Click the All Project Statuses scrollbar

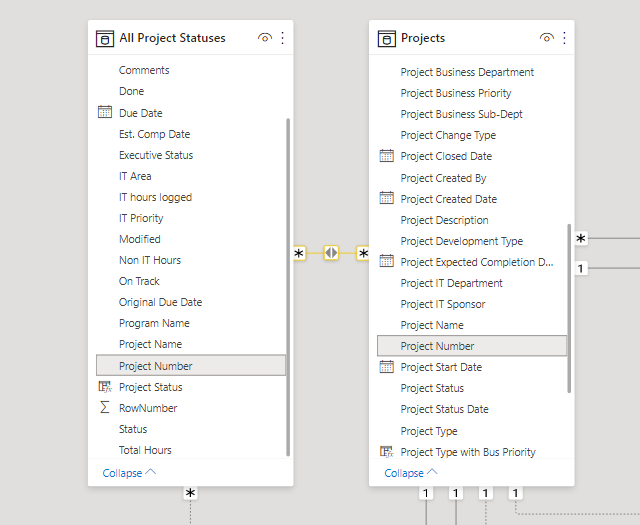(288, 287)
